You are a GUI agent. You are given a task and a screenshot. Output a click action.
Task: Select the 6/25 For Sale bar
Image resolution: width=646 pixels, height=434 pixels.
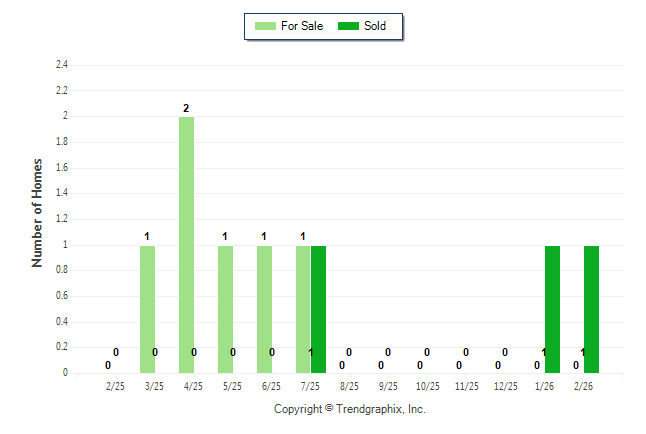click(x=264, y=309)
